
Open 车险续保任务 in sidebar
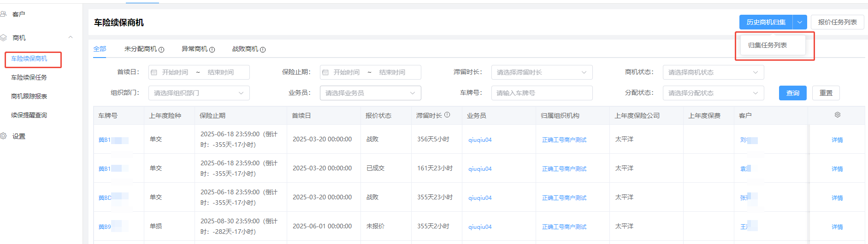(29, 77)
